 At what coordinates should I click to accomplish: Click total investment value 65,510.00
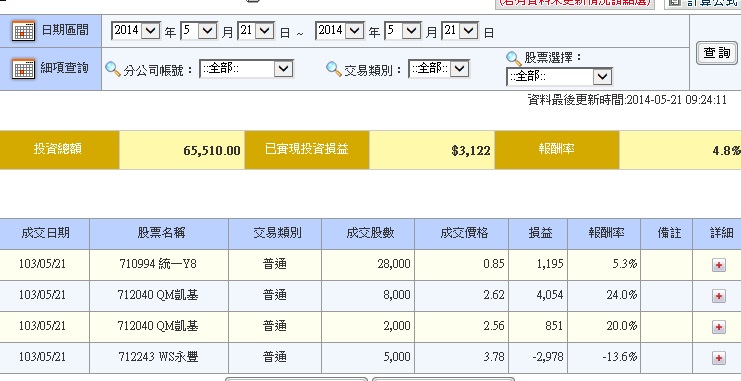point(212,151)
